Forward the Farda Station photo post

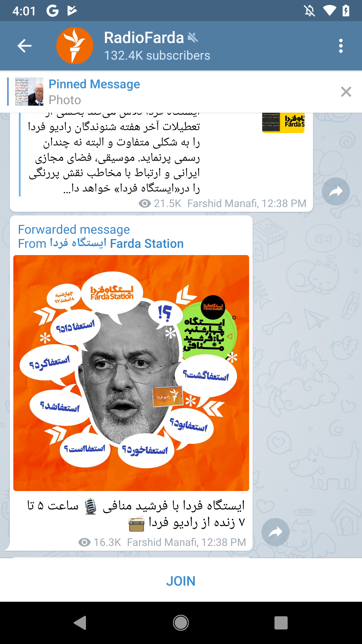[275, 532]
